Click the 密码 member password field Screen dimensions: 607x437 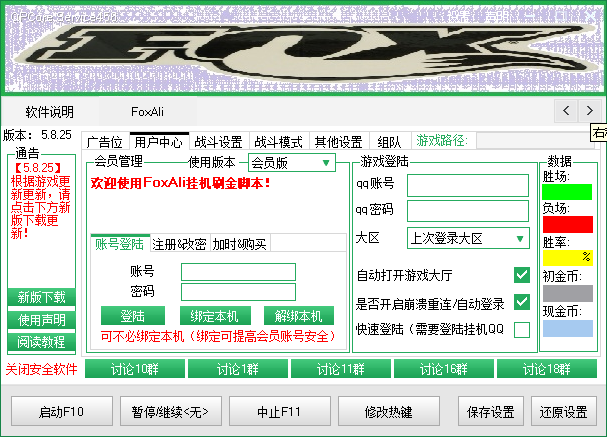click(238, 291)
